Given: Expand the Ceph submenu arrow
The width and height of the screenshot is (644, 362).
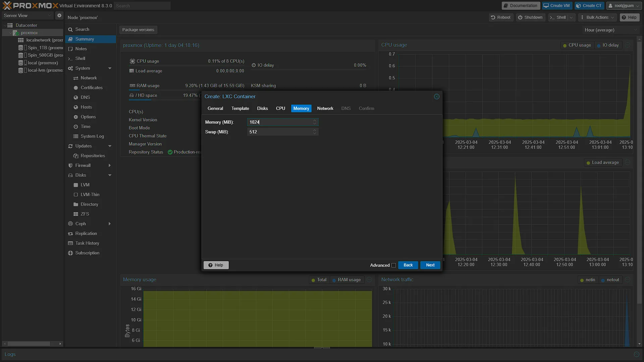Looking at the screenshot, I should point(109,224).
